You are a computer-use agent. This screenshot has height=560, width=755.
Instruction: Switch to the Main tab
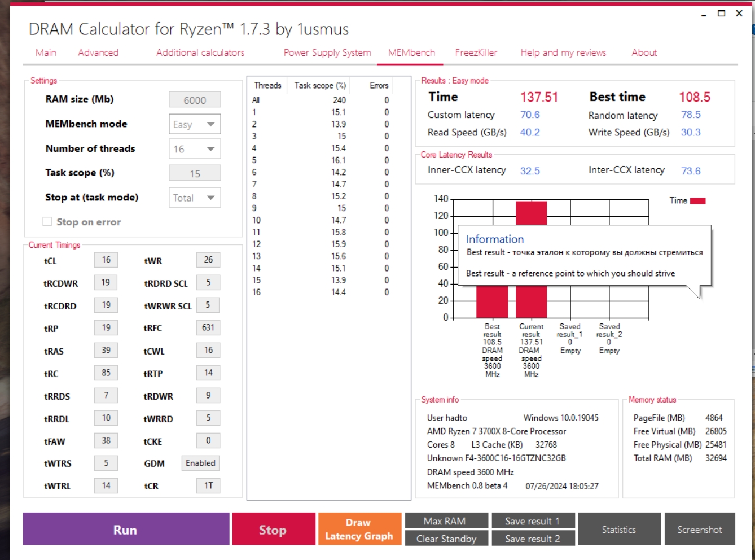tap(46, 53)
